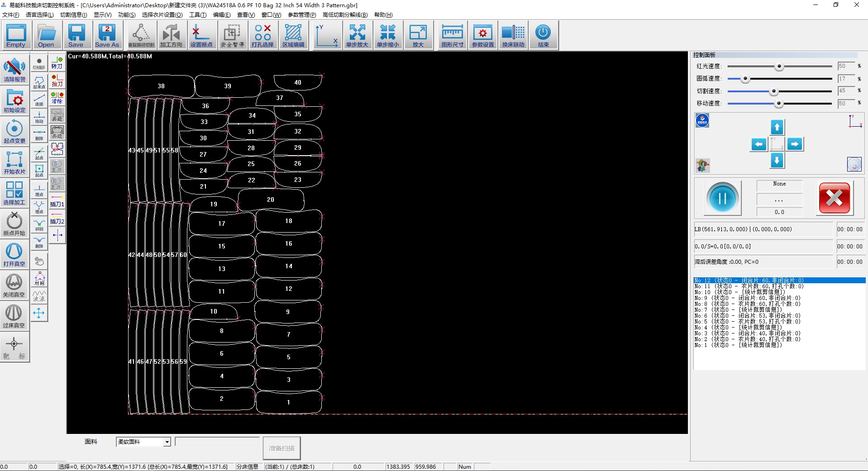
Task: Click the Save As toolbar icon
Action: pyautogui.click(x=107, y=36)
